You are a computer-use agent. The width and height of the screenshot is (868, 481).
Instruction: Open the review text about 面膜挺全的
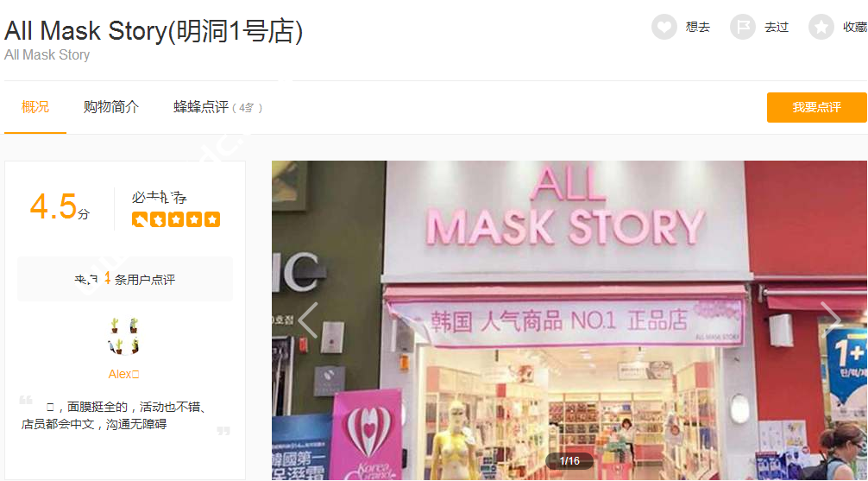114,415
